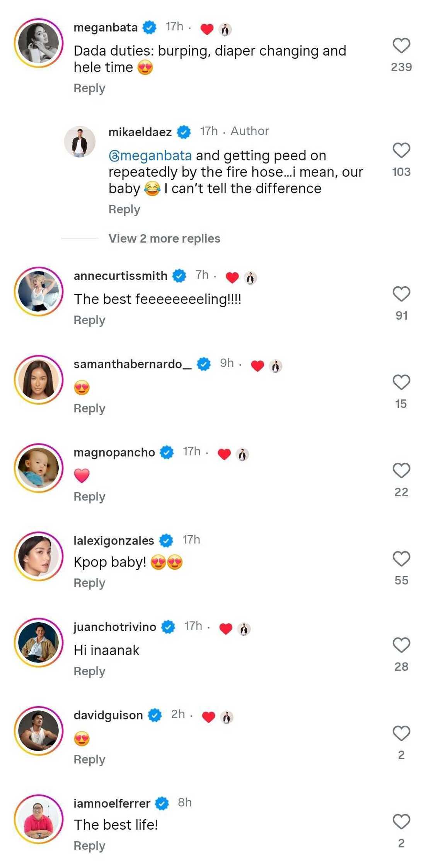The height and width of the screenshot is (868, 433).
Task: Reply to iamnoelferrer's best life comment
Action: click(x=89, y=846)
